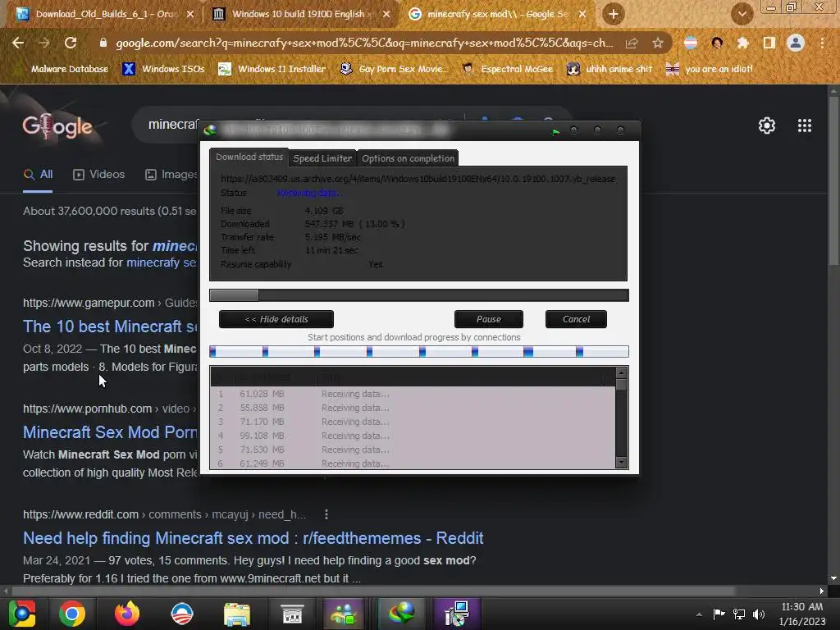Open Options on completion tab
Image resolution: width=840 pixels, height=630 pixels.
click(x=408, y=158)
